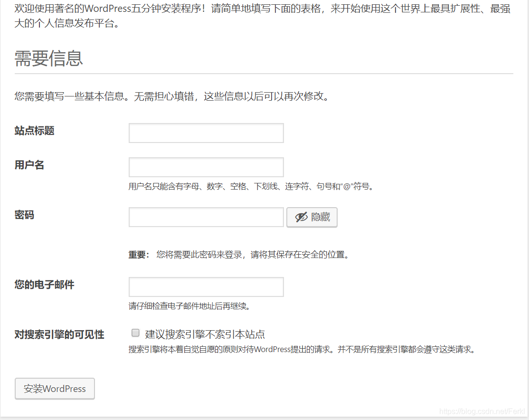Toggle password visibility with 隐藏 button
529x420 pixels.
pos(312,217)
